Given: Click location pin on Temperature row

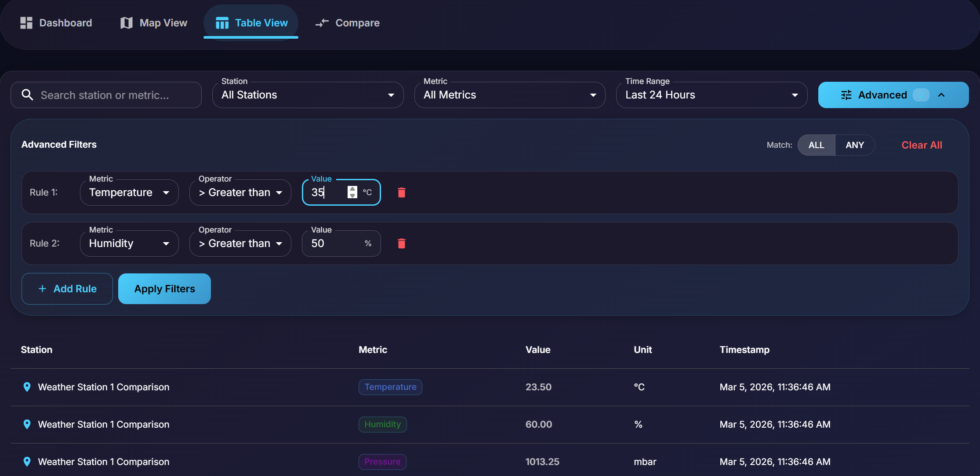Looking at the screenshot, I should (x=27, y=387).
